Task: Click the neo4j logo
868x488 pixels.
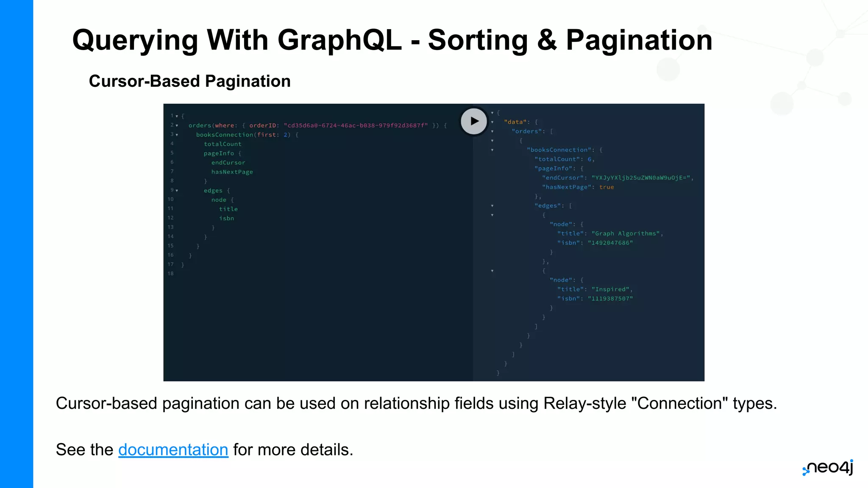Action: (x=827, y=468)
